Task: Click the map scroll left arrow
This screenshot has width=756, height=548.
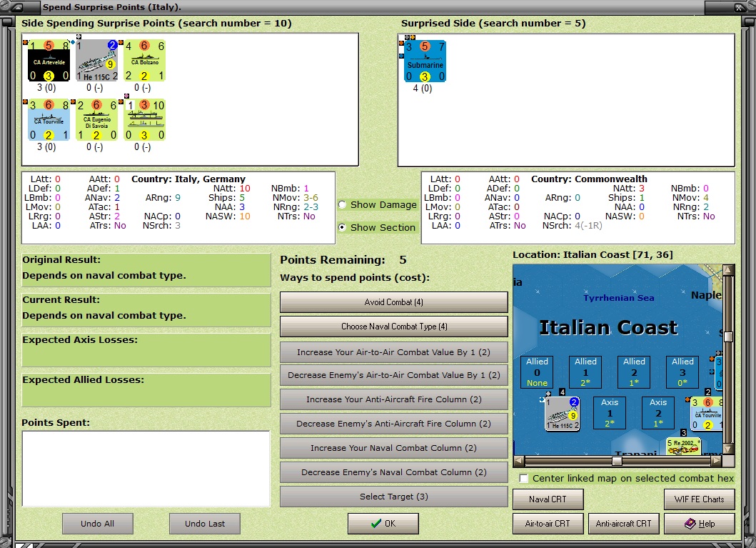Action: (x=519, y=461)
